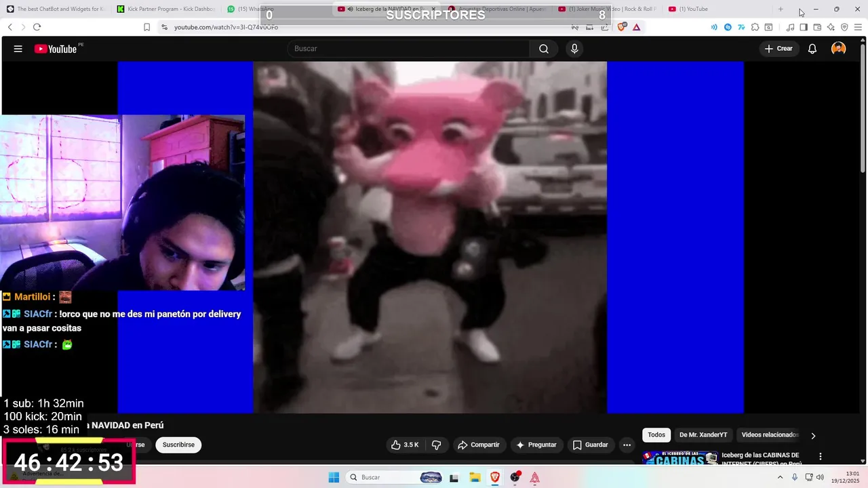
Task: Open the extensions puzzle-piece menu
Action: (x=755, y=27)
